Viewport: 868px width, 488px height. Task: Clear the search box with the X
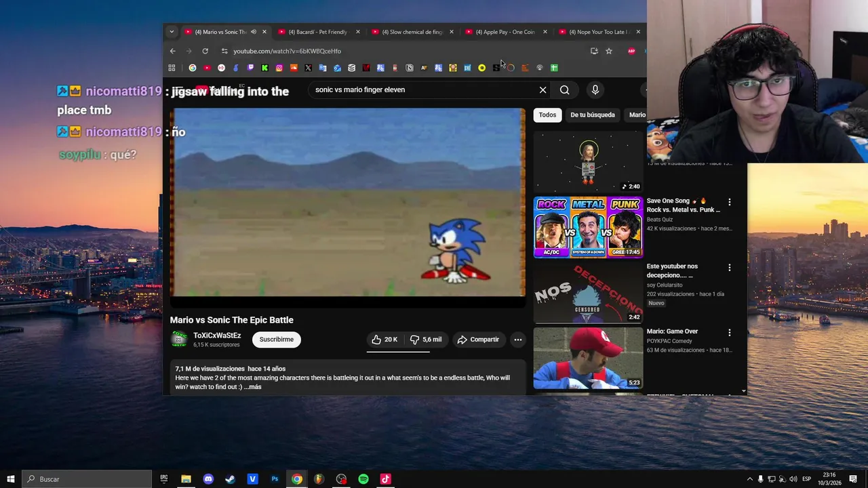(x=542, y=89)
